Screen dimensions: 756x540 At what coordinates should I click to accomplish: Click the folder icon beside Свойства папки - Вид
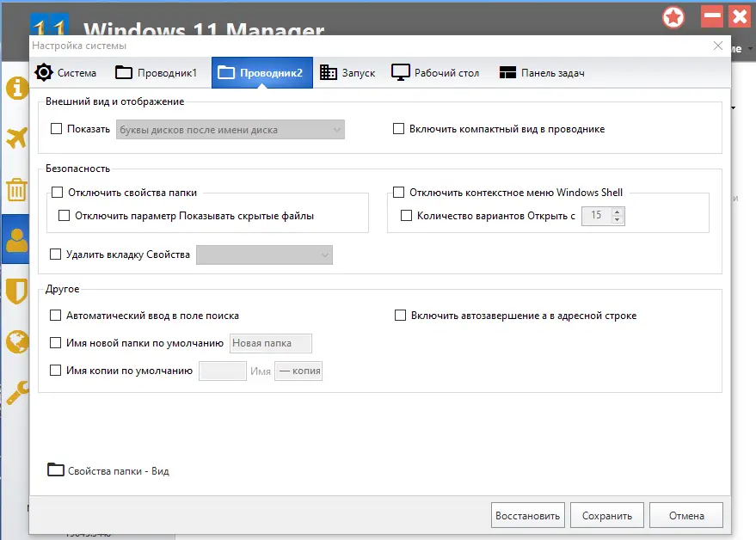pyautogui.click(x=56, y=469)
